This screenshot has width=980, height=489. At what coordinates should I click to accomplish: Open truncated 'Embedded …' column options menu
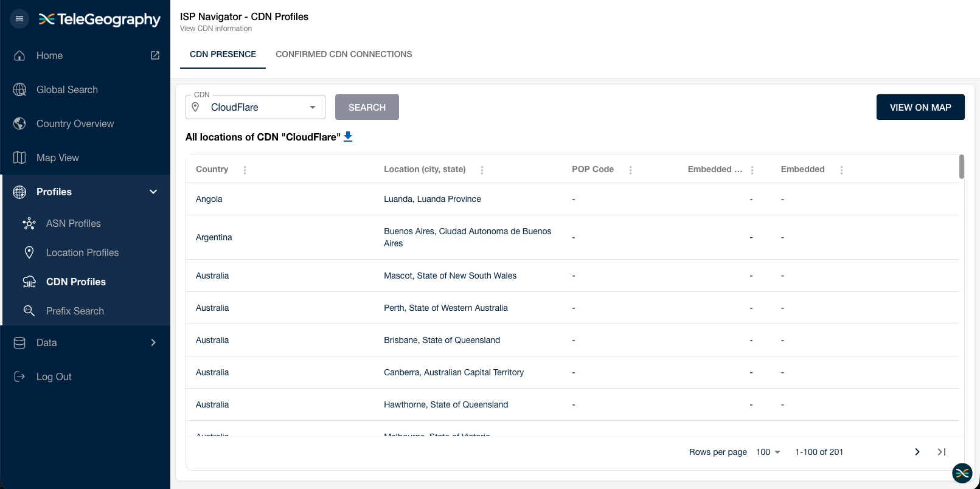coord(752,170)
